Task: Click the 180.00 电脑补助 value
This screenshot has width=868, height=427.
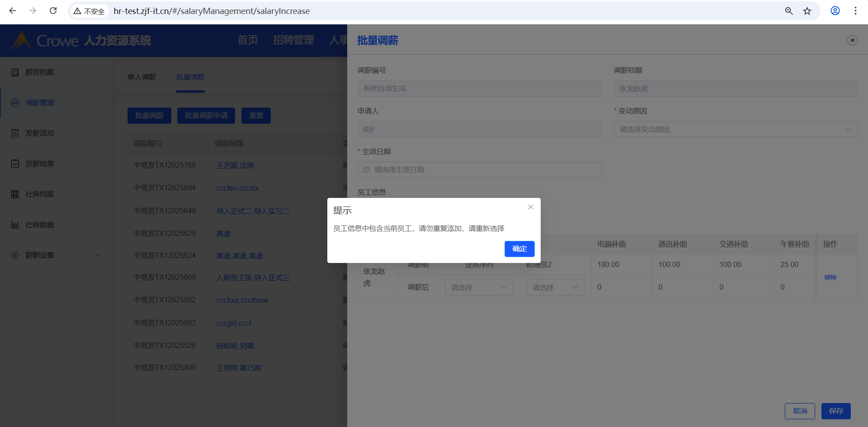Action: 608,265
